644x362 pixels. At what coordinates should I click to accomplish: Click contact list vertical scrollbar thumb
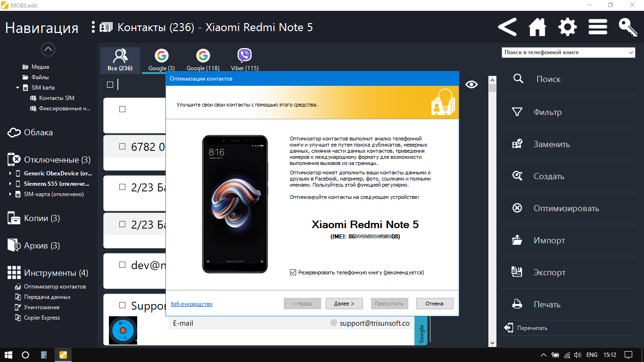point(493,88)
